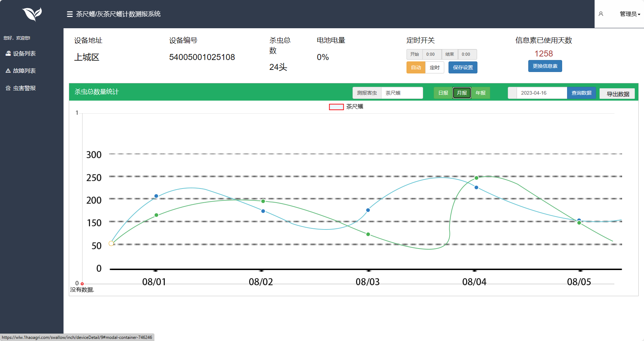Click the green data point at 08/02
Screen dimensions: 644x341
[263, 201]
